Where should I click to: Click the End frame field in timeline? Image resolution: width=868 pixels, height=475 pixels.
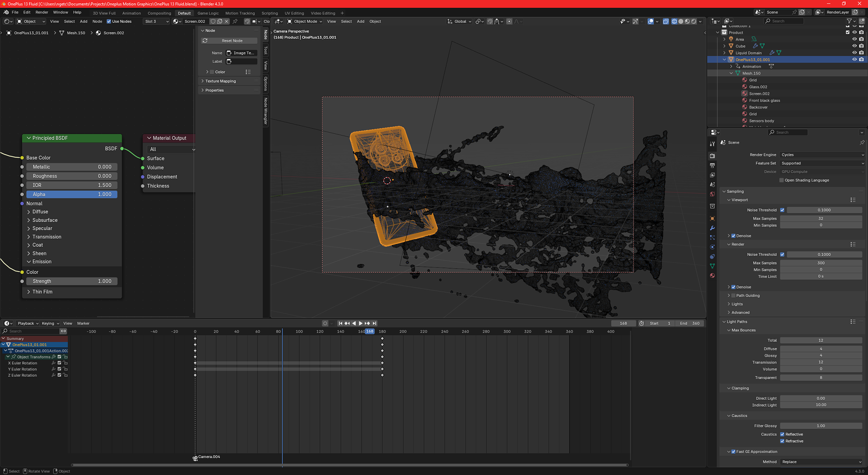click(690, 323)
